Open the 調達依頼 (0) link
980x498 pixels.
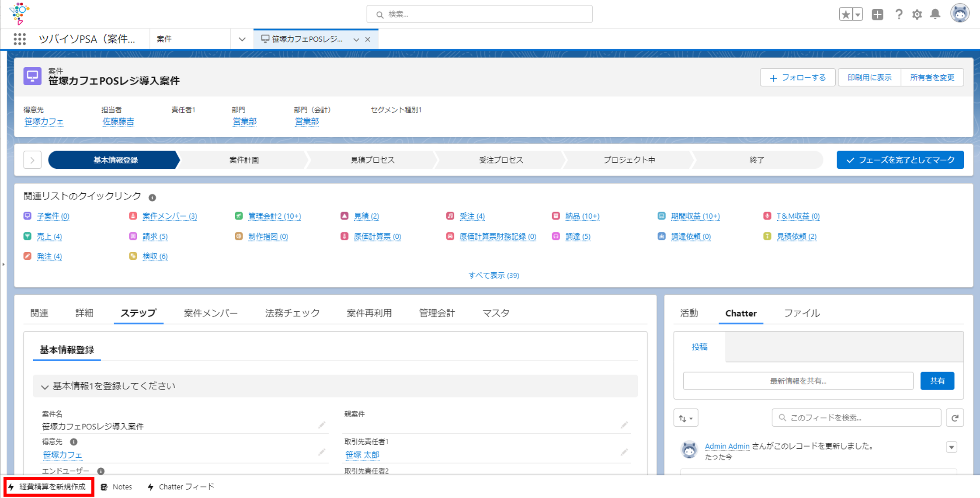point(691,237)
